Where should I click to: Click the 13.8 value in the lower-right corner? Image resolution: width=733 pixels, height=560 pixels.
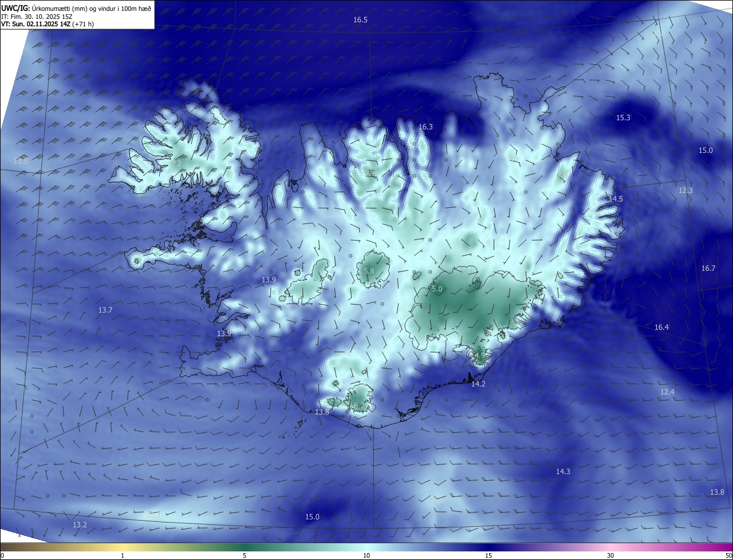(x=717, y=492)
